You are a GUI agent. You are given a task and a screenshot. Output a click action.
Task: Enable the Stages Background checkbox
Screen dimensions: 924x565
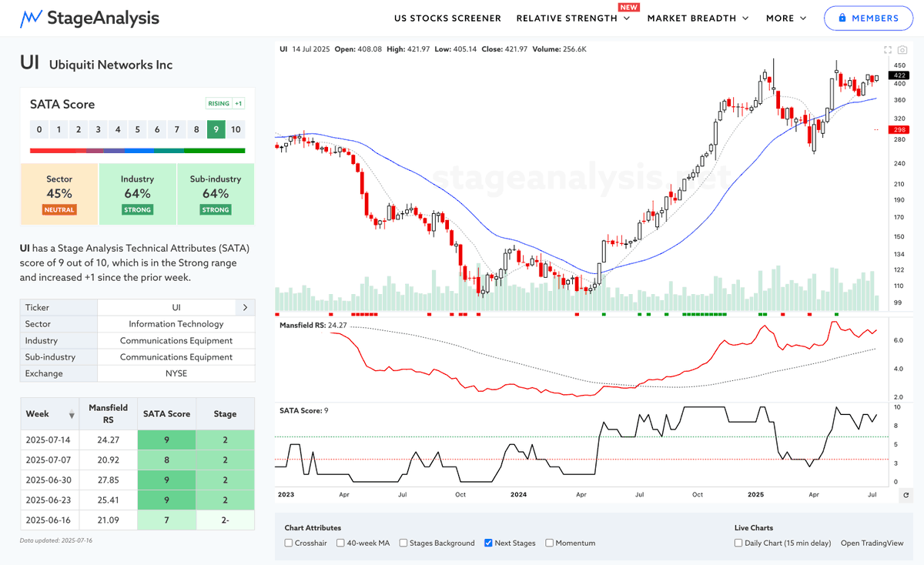(x=404, y=543)
